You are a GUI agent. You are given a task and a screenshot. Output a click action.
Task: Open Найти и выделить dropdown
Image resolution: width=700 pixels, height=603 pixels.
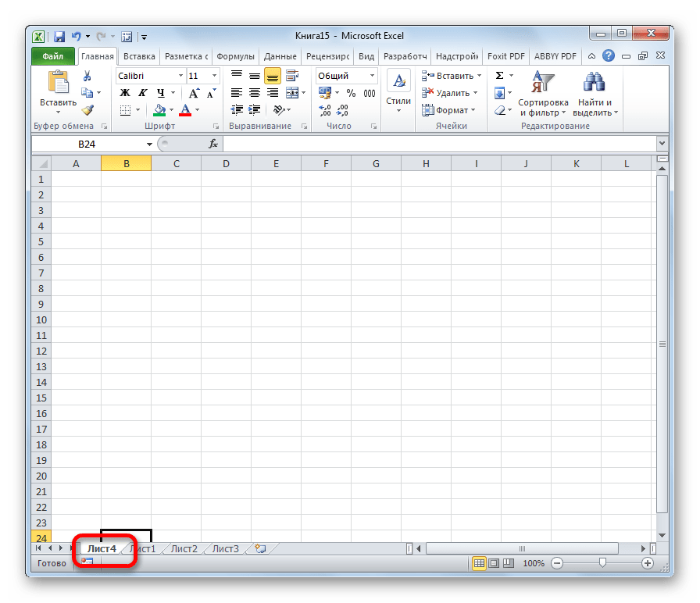[595, 94]
